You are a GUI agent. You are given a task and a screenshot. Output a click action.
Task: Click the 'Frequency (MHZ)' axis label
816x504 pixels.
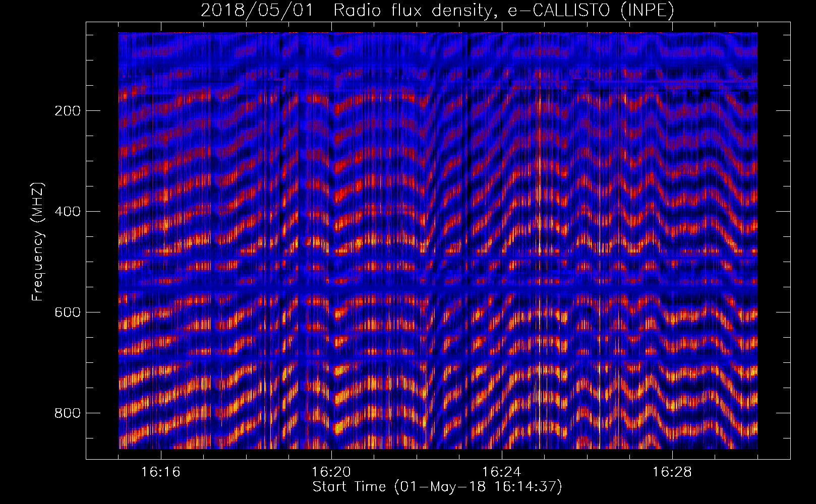[x=38, y=242]
